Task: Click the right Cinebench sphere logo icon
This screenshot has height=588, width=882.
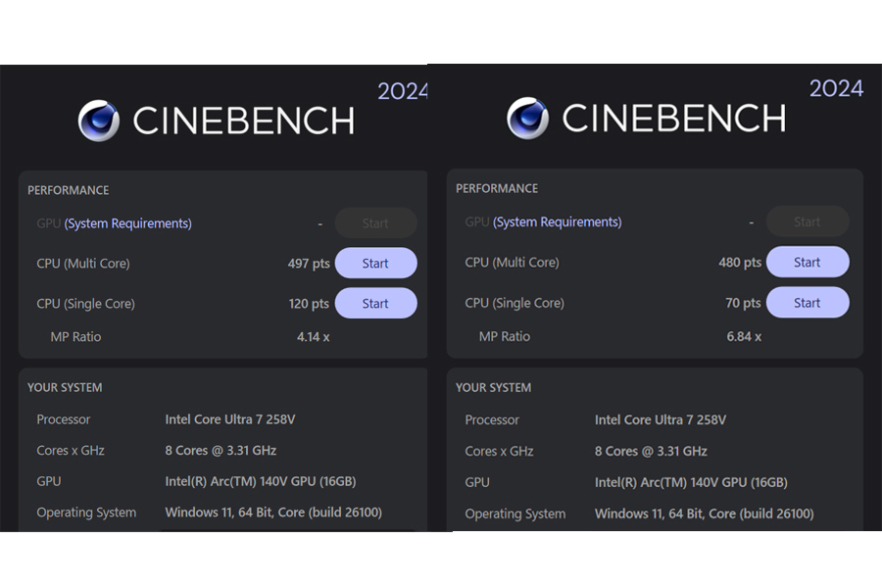Action: coord(527,119)
